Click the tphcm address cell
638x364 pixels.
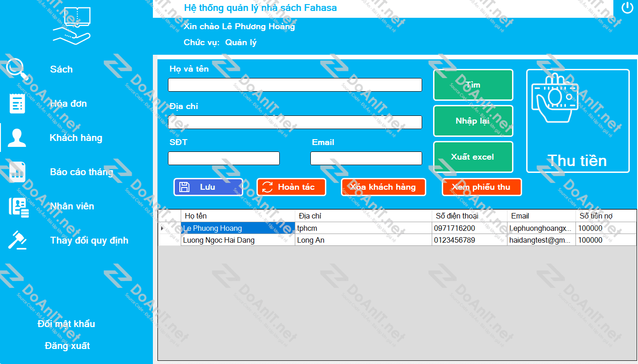point(364,228)
